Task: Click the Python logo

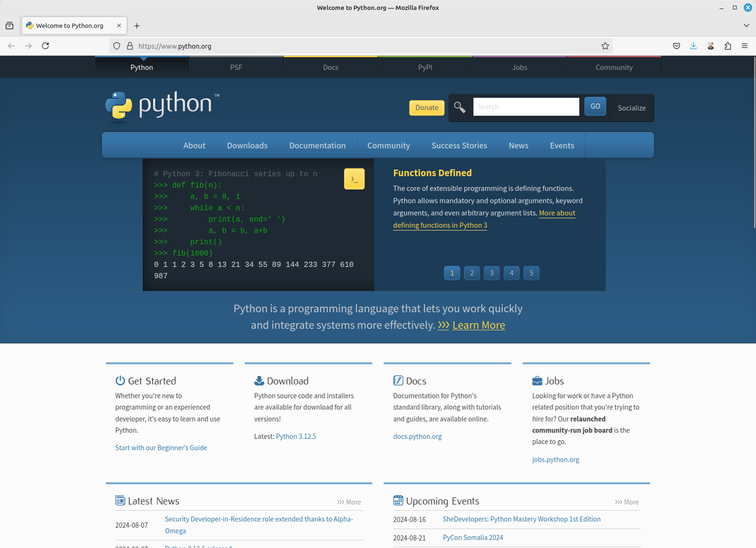Action: pos(162,105)
